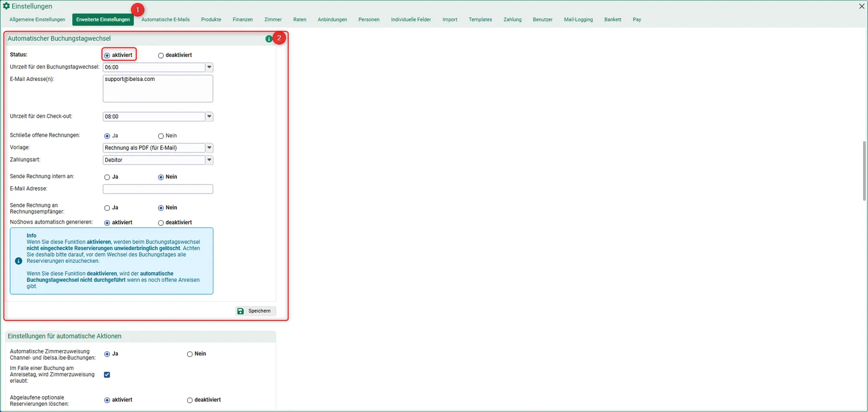Viewport: 868px width, 412px height.
Task: Expand the Vorlage dropdown arrow
Action: tap(209, 148)
